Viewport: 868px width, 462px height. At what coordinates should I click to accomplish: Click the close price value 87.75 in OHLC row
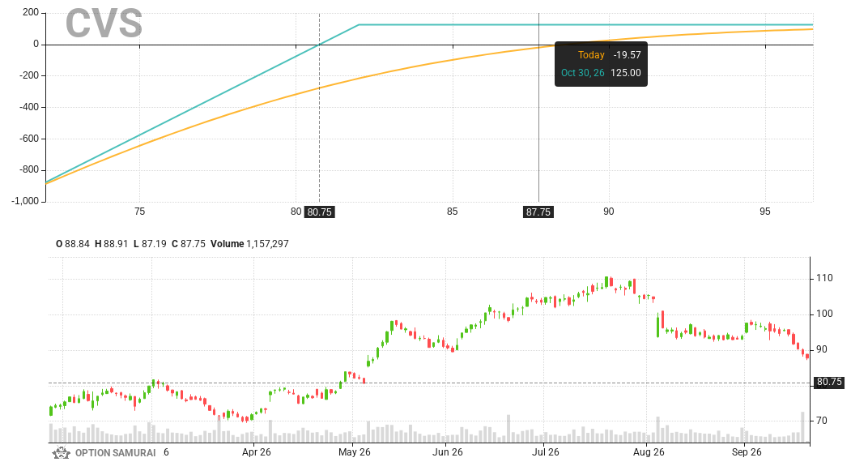193,244
